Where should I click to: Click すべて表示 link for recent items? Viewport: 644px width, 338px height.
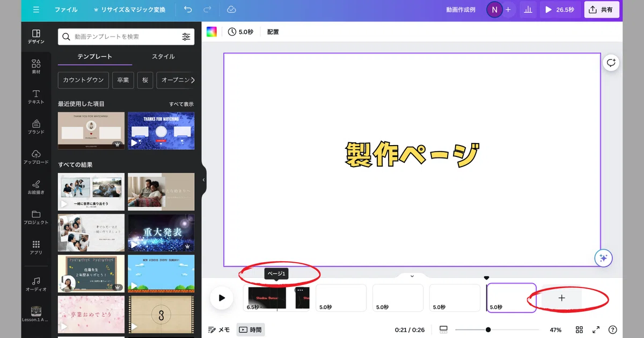pyautogui.click(x=181, y=104)
